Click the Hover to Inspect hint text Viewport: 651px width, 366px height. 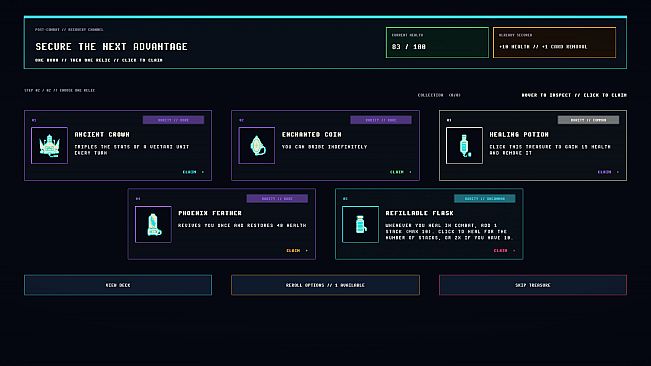pos(574,95)
